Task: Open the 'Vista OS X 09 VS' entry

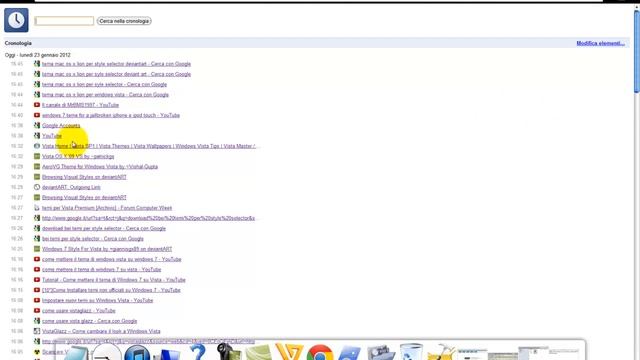Action: [x=78, y=156]
